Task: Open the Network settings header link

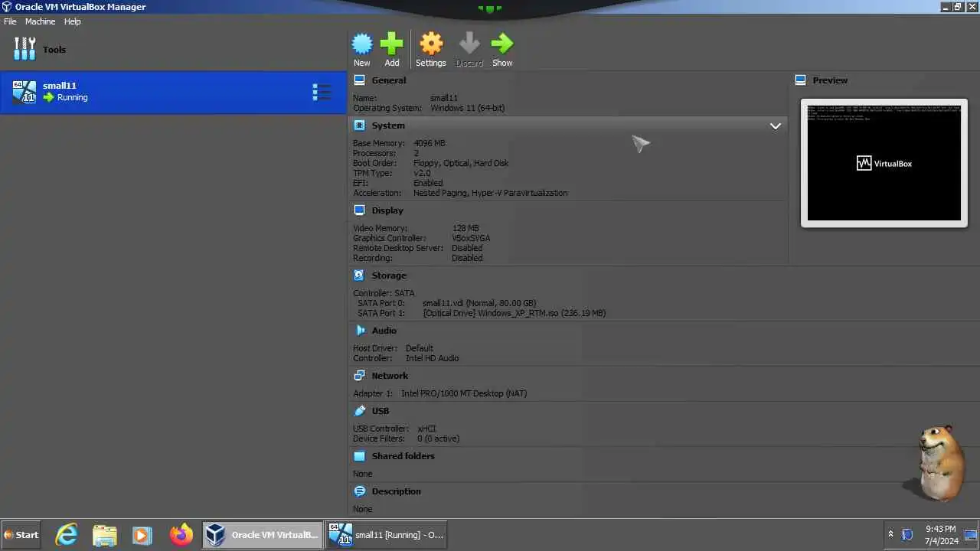Action: coord(390,376)
